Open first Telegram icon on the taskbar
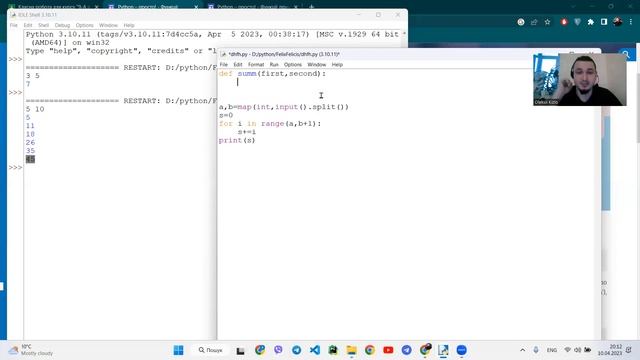Screen dimensions: 640x360 pos(297,350)
